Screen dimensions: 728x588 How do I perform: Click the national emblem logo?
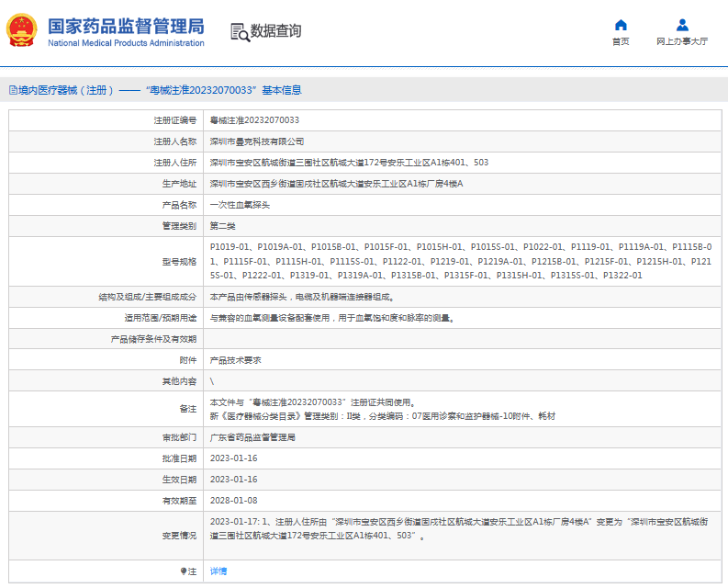pyautogui.click(x=24, y=30)
